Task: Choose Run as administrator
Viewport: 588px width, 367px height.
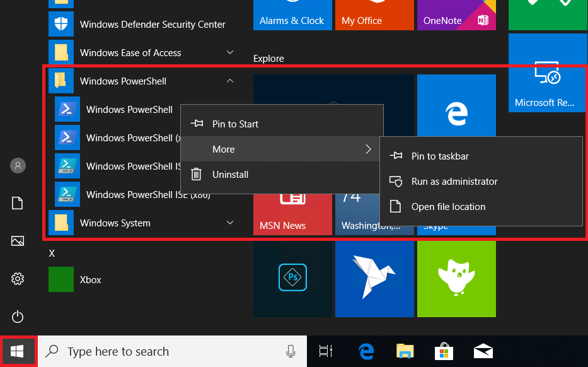Action: coord(481,181)
